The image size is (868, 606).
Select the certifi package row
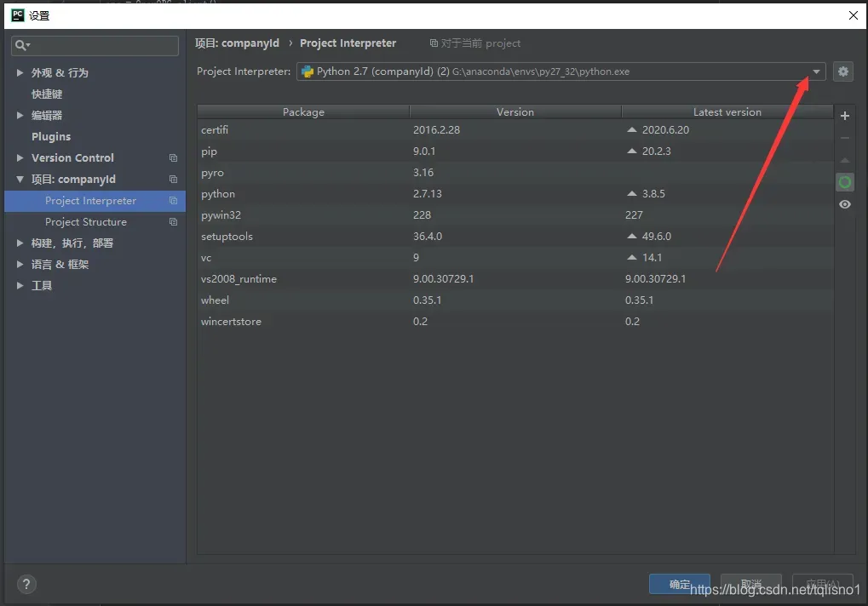click(x=515, y=130)
